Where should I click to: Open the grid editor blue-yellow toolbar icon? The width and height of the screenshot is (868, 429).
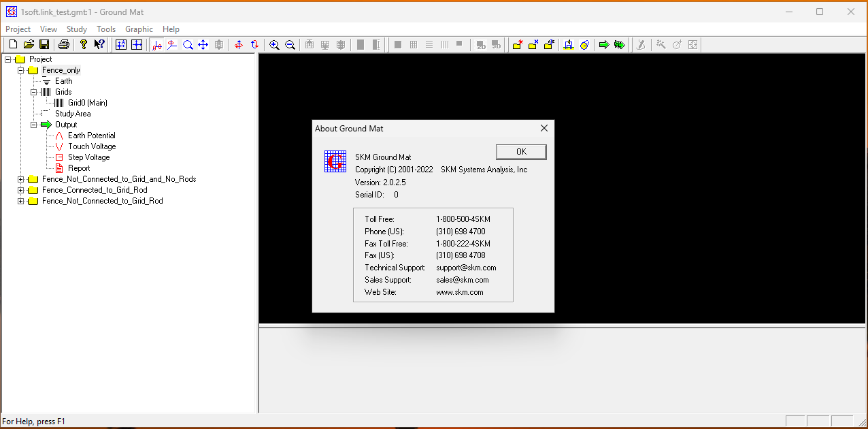[x=569, y=45]
